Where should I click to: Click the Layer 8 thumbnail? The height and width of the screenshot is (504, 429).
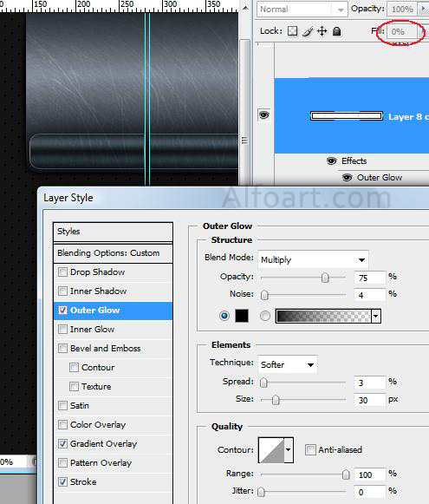pyautogui.click(x=347, y=115)
